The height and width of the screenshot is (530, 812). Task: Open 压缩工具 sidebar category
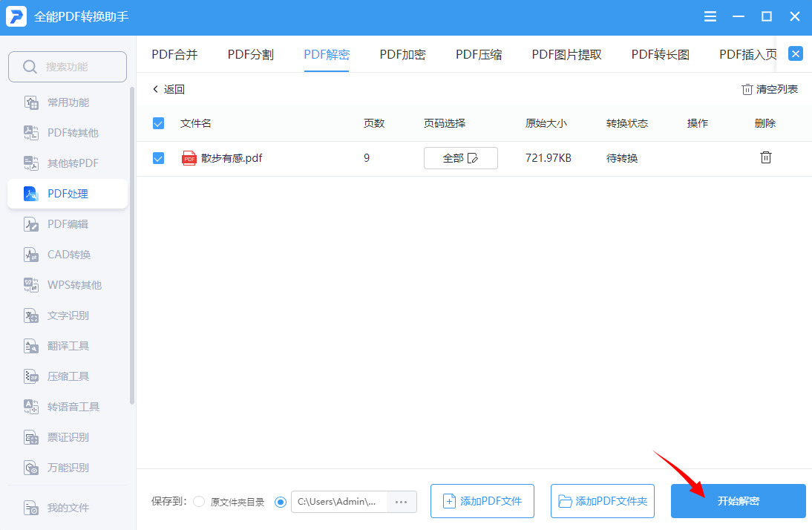pos(68,376)
